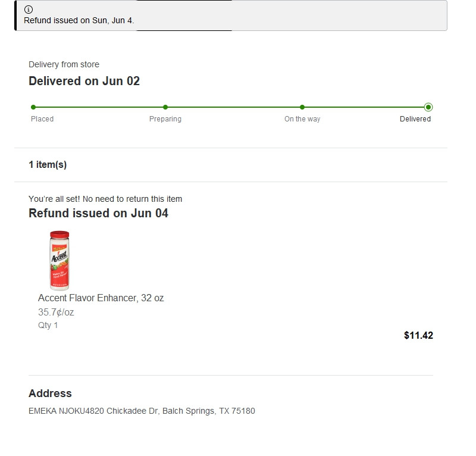Click the 35.7¢/oz unit price
This screenshot has width=476, height=456.
tap(56, 313)
